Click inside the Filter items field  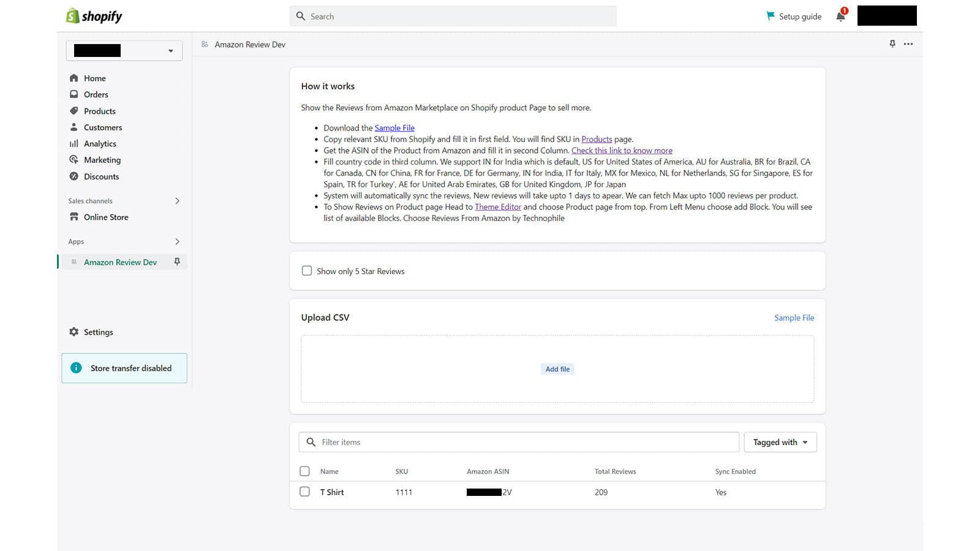coord(518,441)
